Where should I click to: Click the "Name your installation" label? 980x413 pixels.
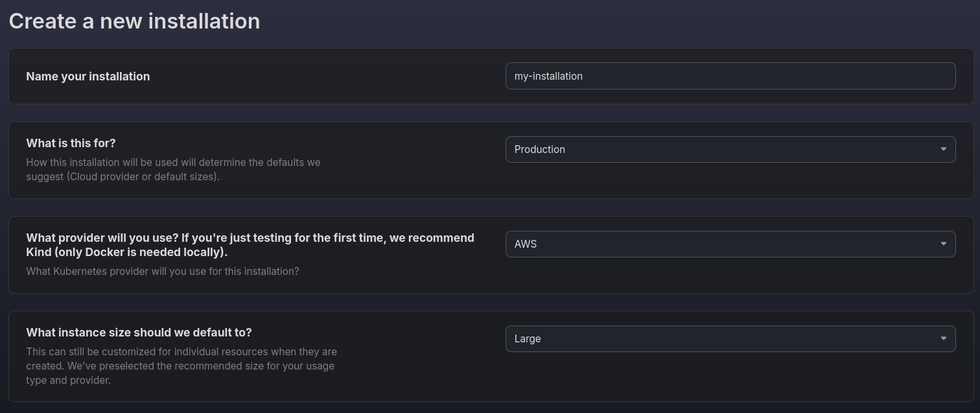[x=88, y=77]
